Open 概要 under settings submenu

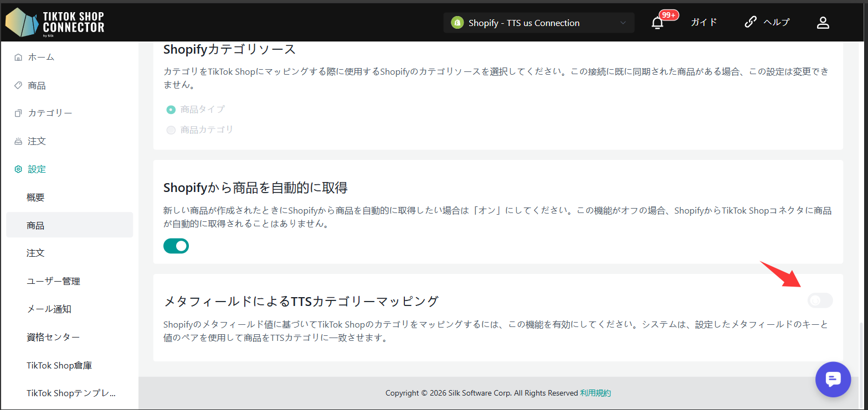click(x=35, y=198)
